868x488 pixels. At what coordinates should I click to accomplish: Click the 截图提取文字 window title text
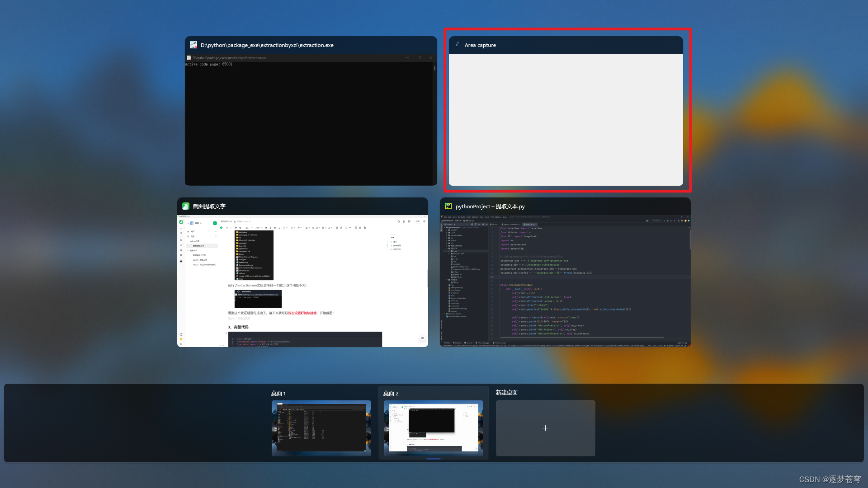tap(209, 206)
